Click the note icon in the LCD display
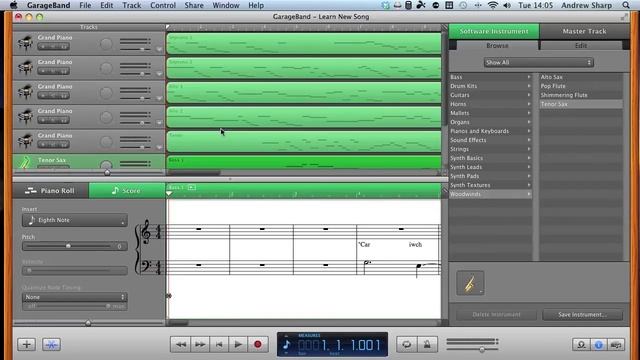640x360 pixels. pyautogui.click(x=287, y=344)
